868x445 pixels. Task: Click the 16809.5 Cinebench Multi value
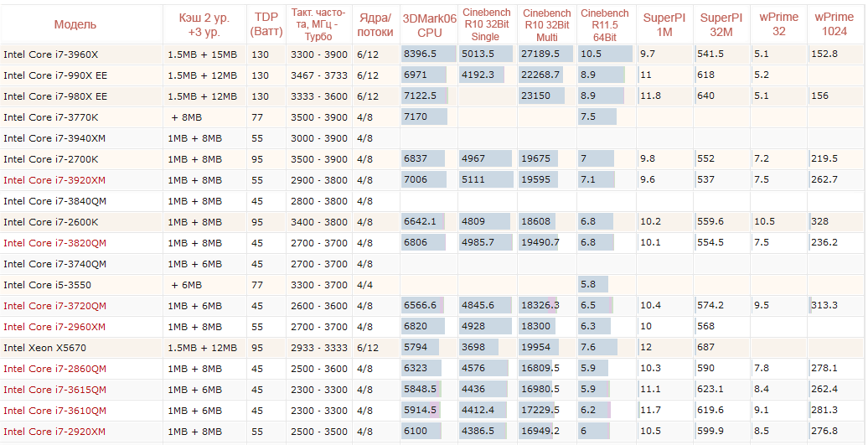point(540,369)
